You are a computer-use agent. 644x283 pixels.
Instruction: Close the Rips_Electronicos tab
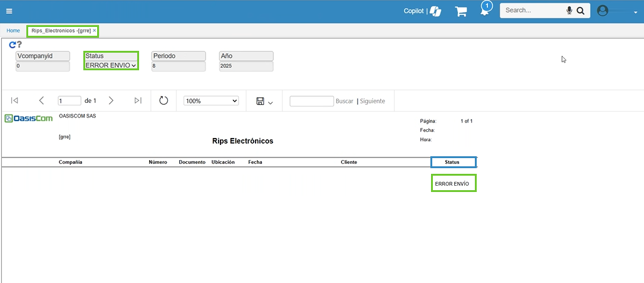pyautogui.click(x=95, y=30)
